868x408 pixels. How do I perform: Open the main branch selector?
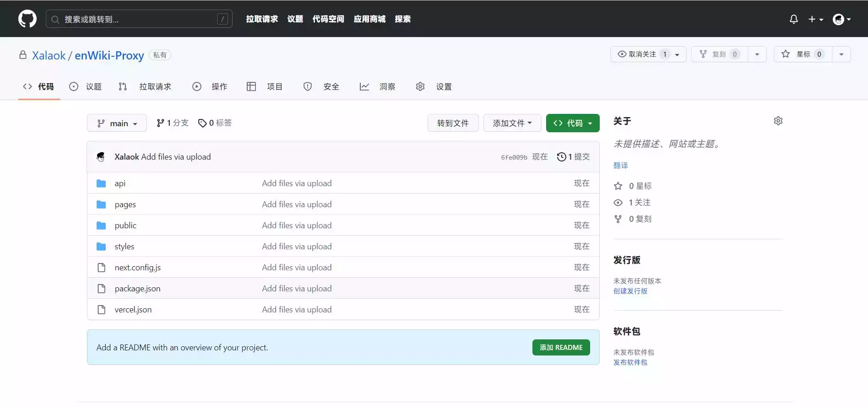(x=117, y=123)
